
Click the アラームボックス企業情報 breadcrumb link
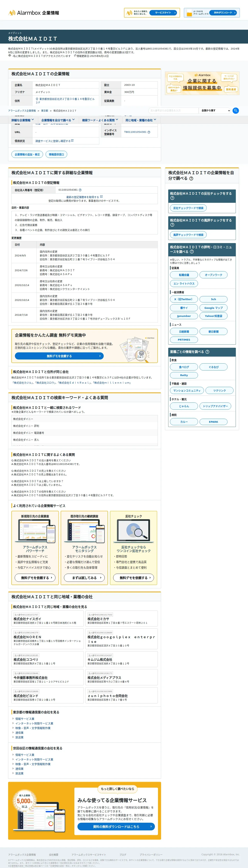[x=22, y=111]
